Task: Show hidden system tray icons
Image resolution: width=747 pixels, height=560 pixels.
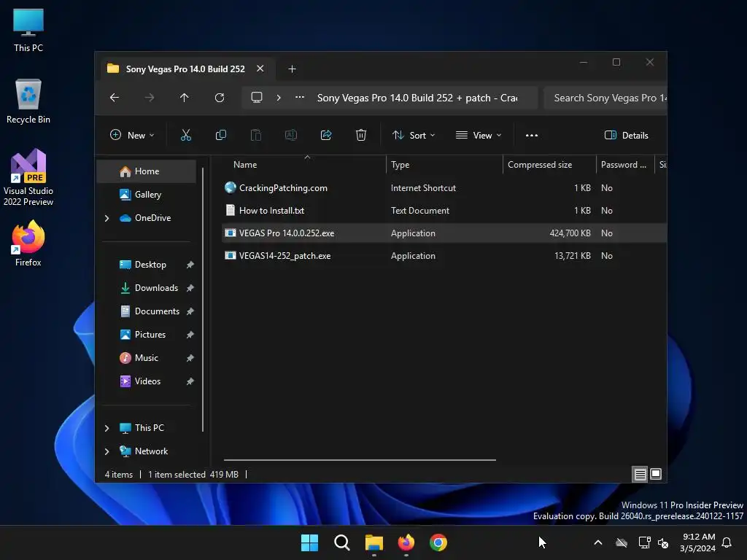Action: [598, 542]
